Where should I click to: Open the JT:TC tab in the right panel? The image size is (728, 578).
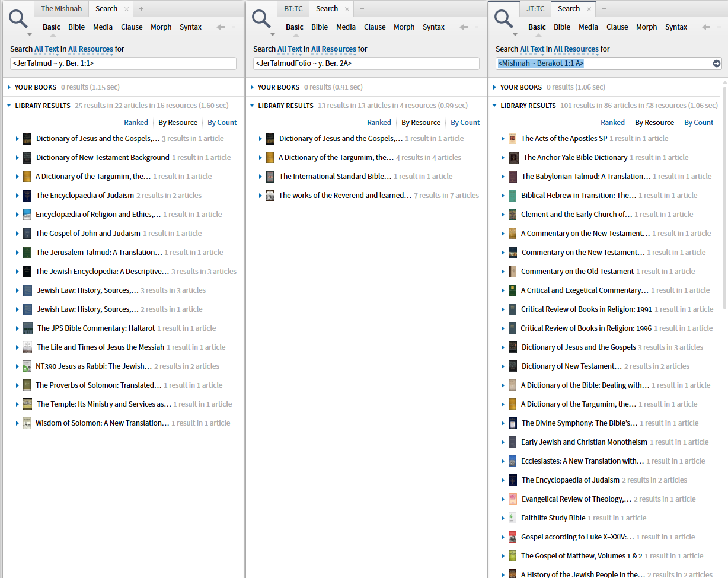coord(535,9)
